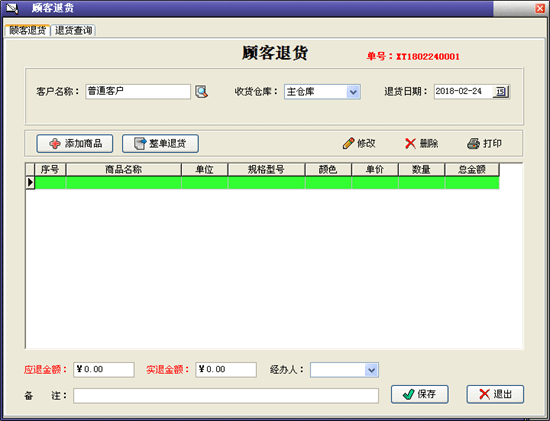Expand the 收货仓库 warehouse dropdown

353,92
